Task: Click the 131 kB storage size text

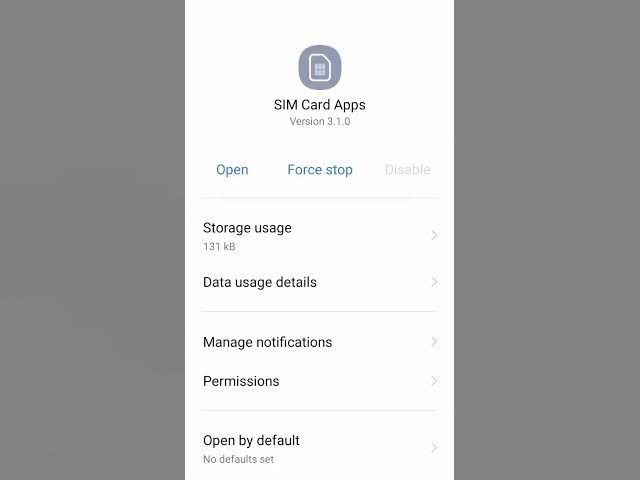Action: (x=219, y=247)
